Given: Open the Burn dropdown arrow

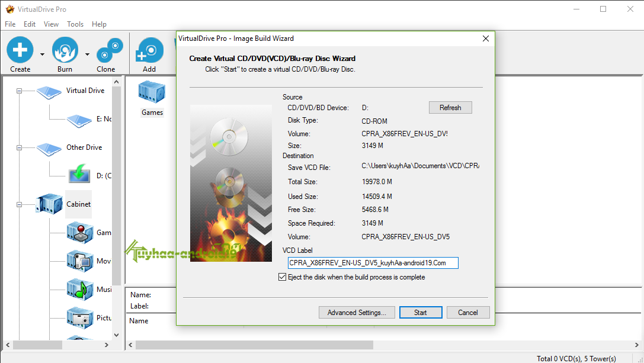Looking at the screenshot, I should tap(88, 54).
